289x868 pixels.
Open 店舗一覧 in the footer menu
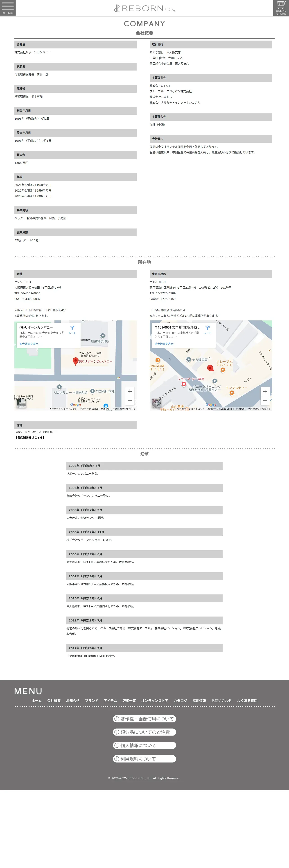point(129,701)
